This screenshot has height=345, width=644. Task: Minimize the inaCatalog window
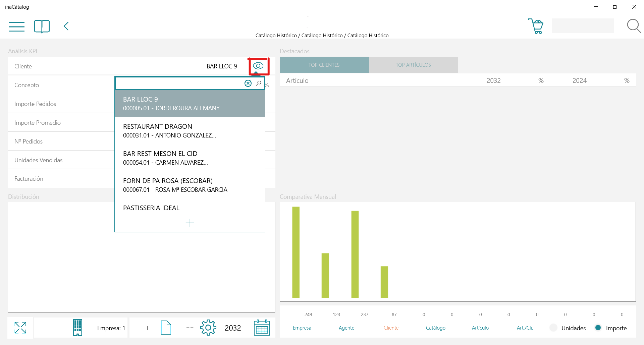click(x=596, y=7)
